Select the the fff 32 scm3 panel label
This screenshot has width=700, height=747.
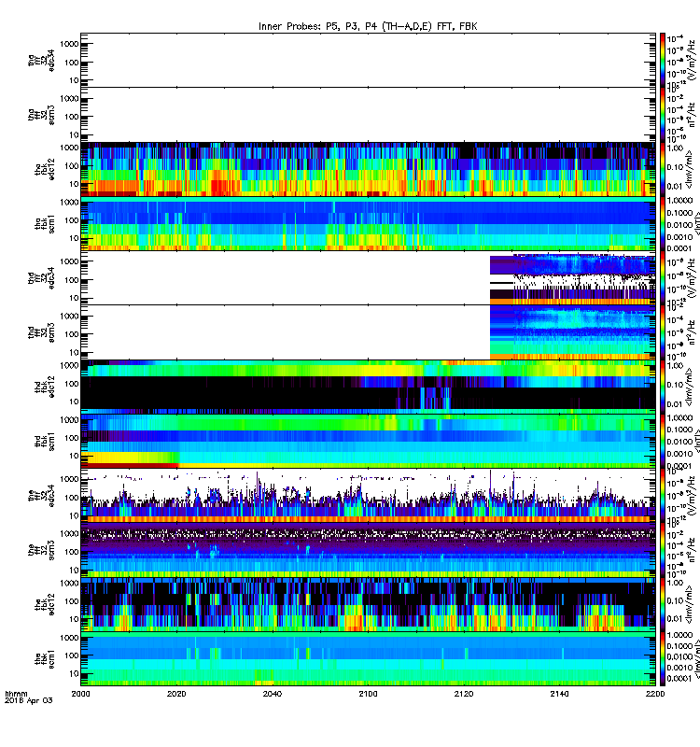[x=41, y=550]
